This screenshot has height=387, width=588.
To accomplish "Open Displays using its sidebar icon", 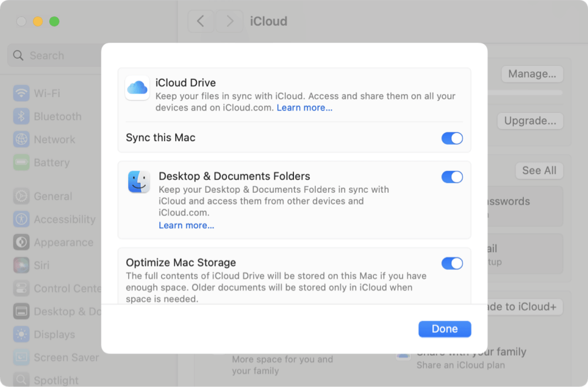I will click(20, 334).
